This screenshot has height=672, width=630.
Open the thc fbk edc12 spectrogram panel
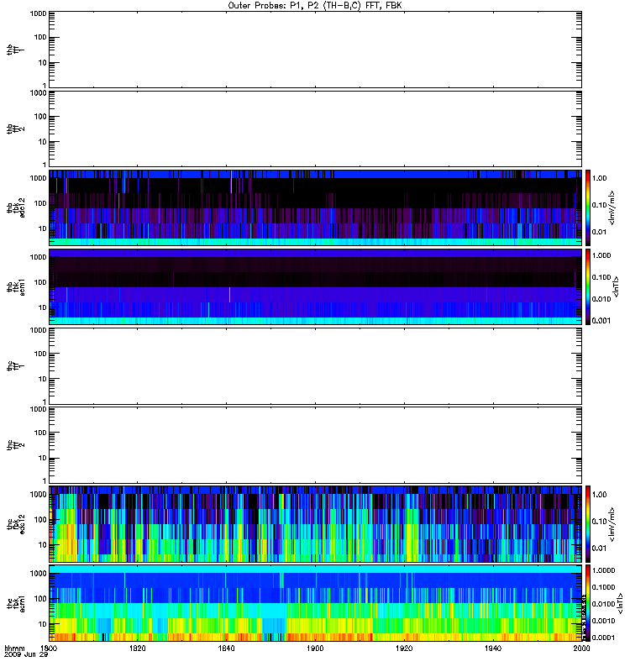[x=316, y=523]
